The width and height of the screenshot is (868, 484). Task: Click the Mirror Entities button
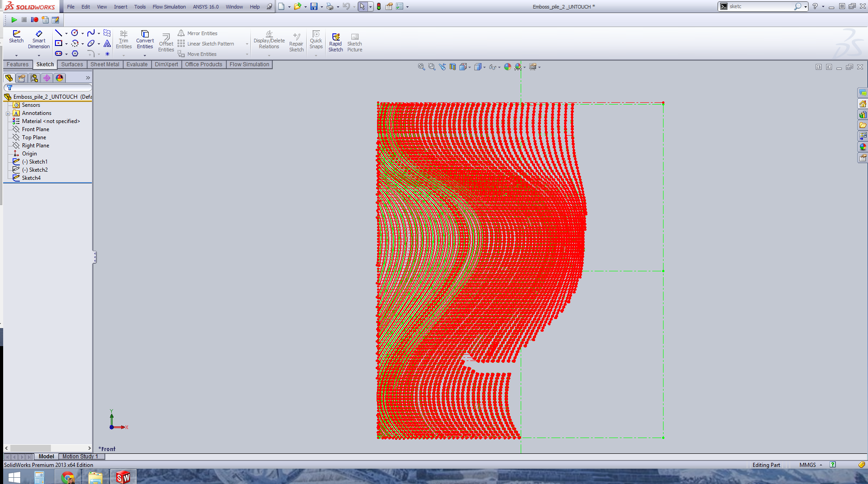pos(198,33)
